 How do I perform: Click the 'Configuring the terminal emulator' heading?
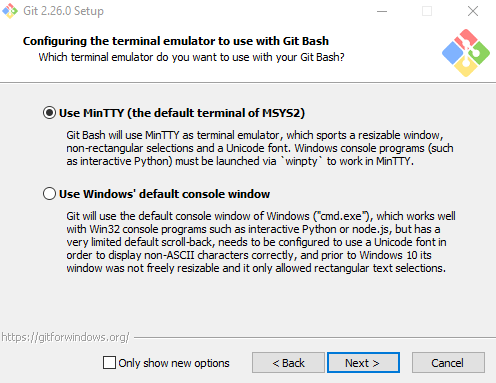click(176, 41)
